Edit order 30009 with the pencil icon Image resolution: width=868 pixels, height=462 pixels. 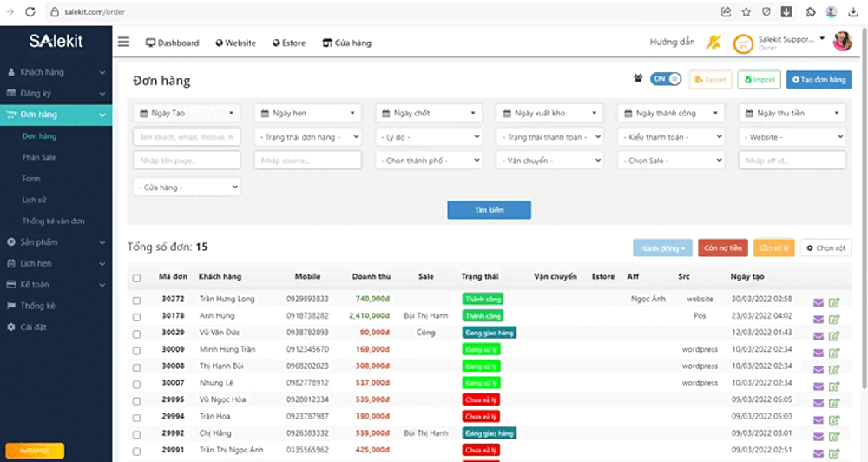click(x=834, y=353)
